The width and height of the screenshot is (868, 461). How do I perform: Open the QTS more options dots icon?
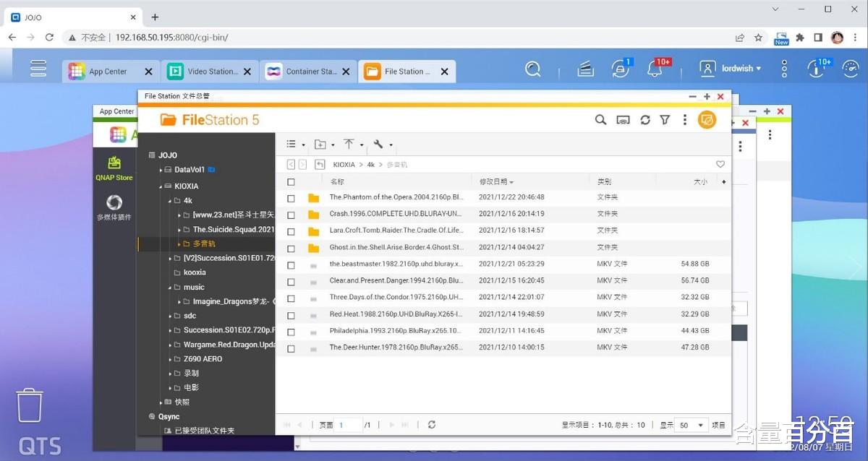784,69
